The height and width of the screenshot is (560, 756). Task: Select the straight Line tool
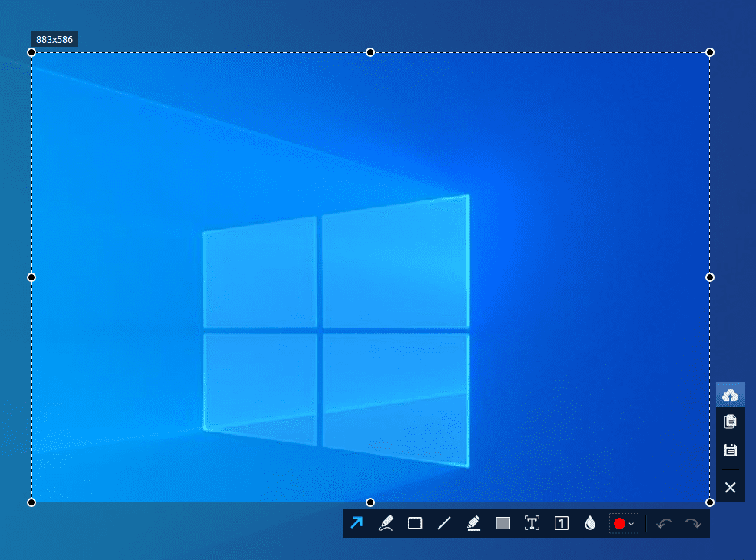[x=444, y=523]
